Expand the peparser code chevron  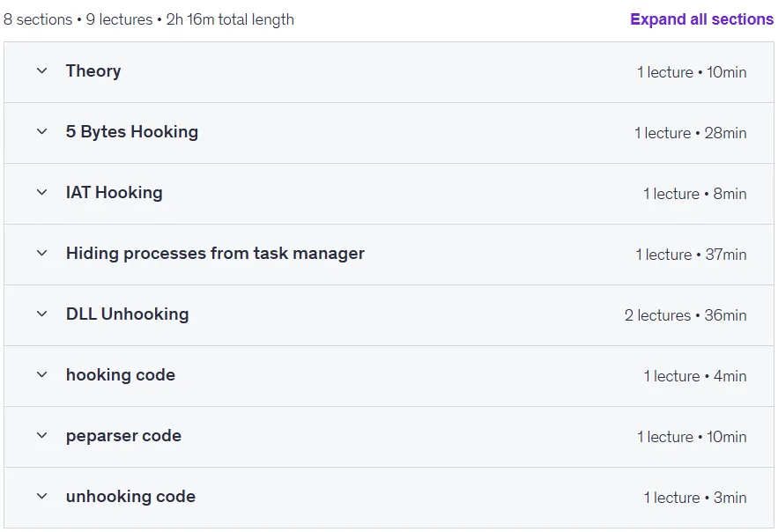(42, 436)
